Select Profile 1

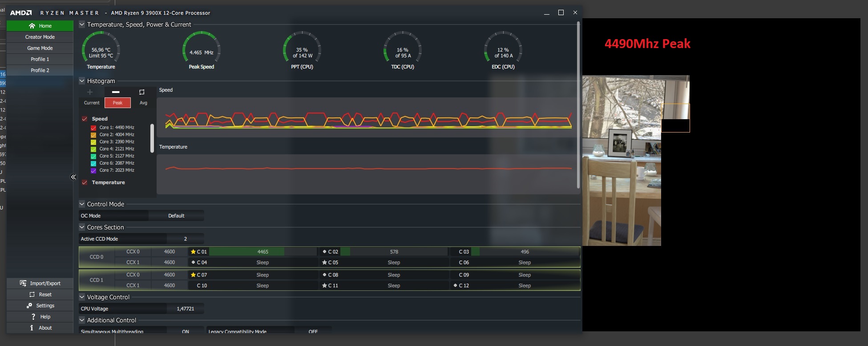pyautogui.click(x=40, y=59)
